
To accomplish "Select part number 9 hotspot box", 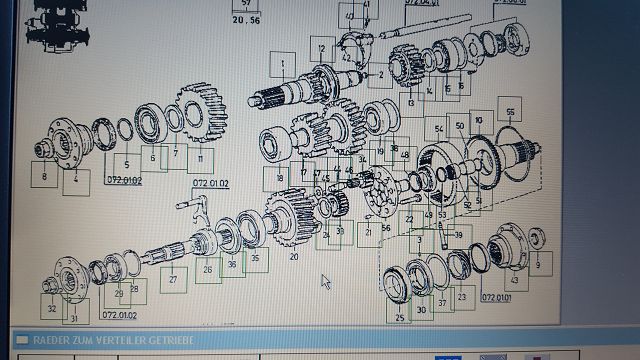I will click(540, 264).
